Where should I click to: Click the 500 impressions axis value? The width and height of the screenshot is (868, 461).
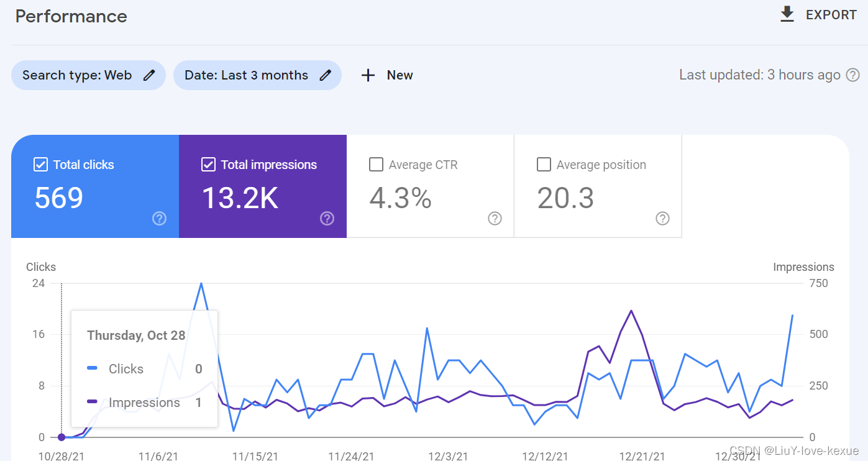tap(819, 334)
